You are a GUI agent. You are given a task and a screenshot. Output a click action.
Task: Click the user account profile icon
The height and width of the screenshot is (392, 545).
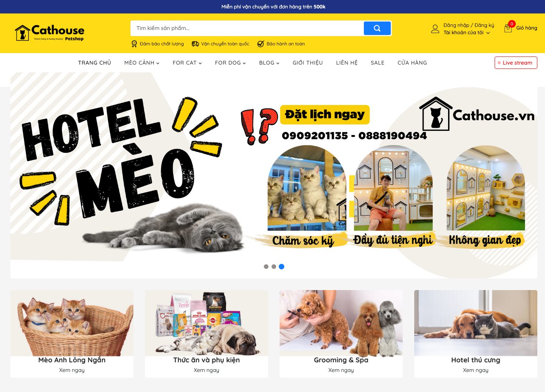[x=435, y=29]
